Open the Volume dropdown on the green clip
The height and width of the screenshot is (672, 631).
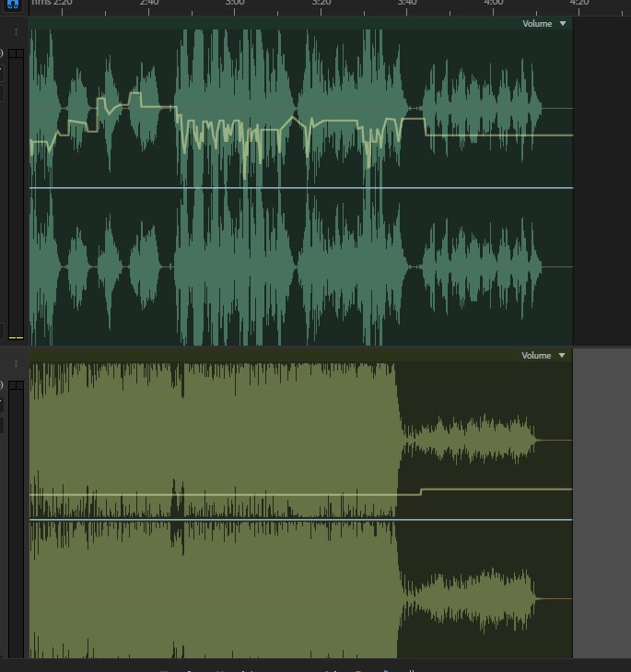pos(544,24)
